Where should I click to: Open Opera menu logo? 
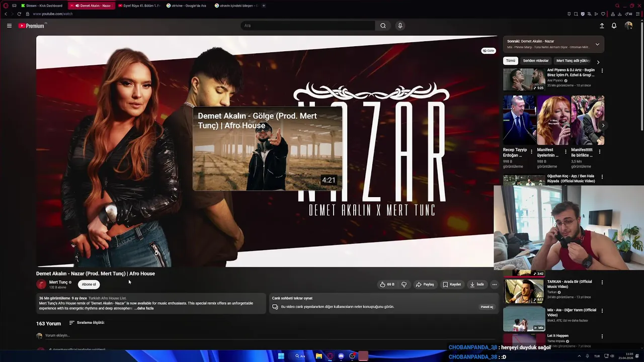[x=5, y=6]
